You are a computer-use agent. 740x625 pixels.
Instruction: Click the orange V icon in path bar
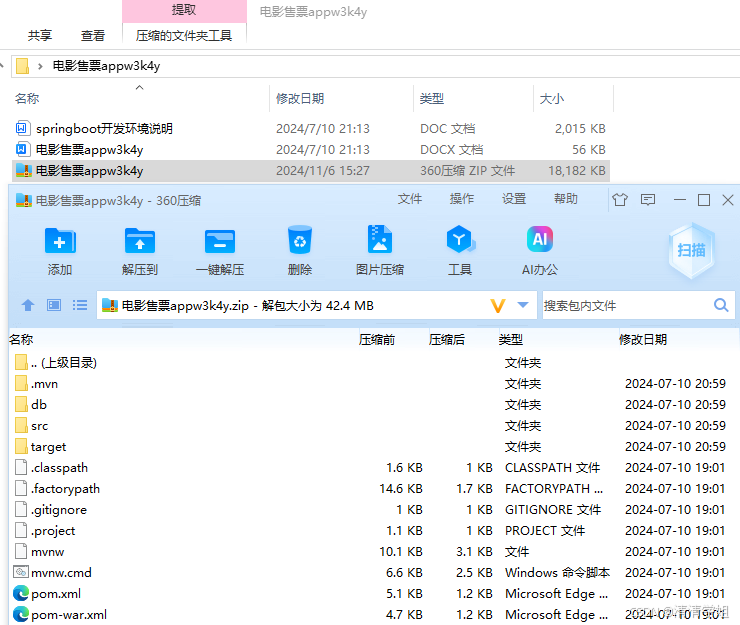(498, 305)
